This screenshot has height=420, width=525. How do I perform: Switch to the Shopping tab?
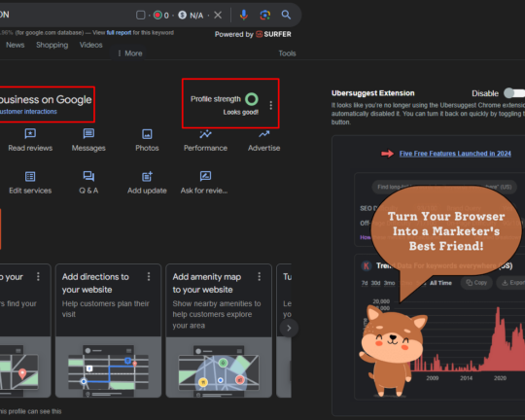pyautogui.click(x=52, y=45)
